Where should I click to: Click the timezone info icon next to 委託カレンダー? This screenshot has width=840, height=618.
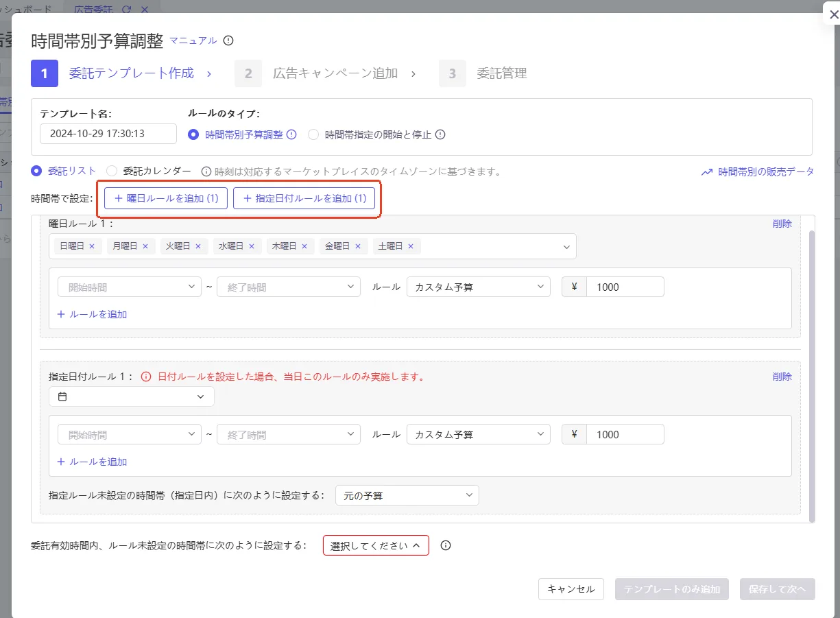click(206, 171)
